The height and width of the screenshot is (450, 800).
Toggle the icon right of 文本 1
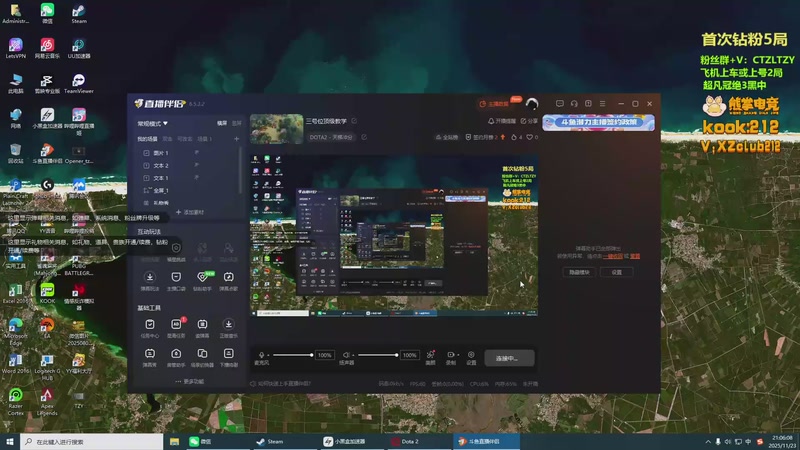(196, 178)
